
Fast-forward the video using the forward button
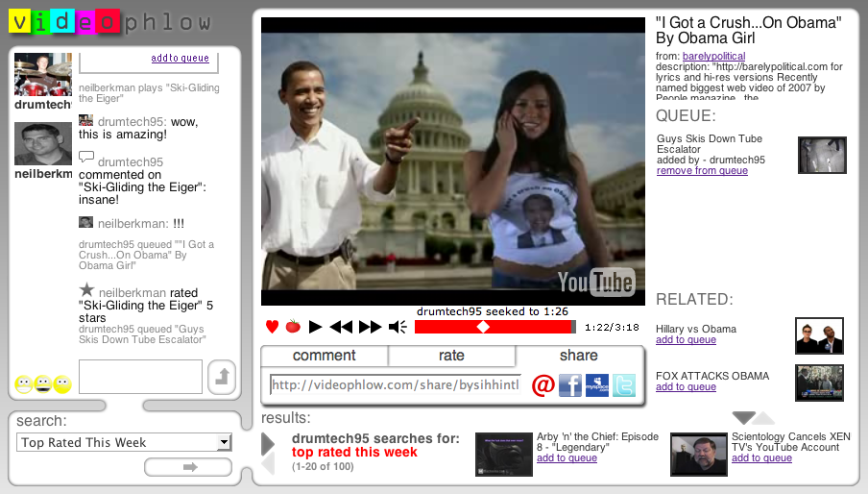pyautogui.click(x=370, y=327)
